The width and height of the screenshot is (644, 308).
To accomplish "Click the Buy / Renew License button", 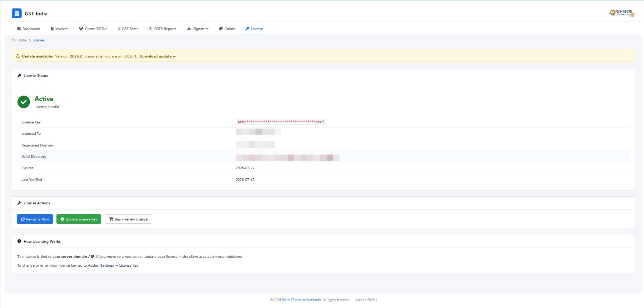I will tap(128, 219).
